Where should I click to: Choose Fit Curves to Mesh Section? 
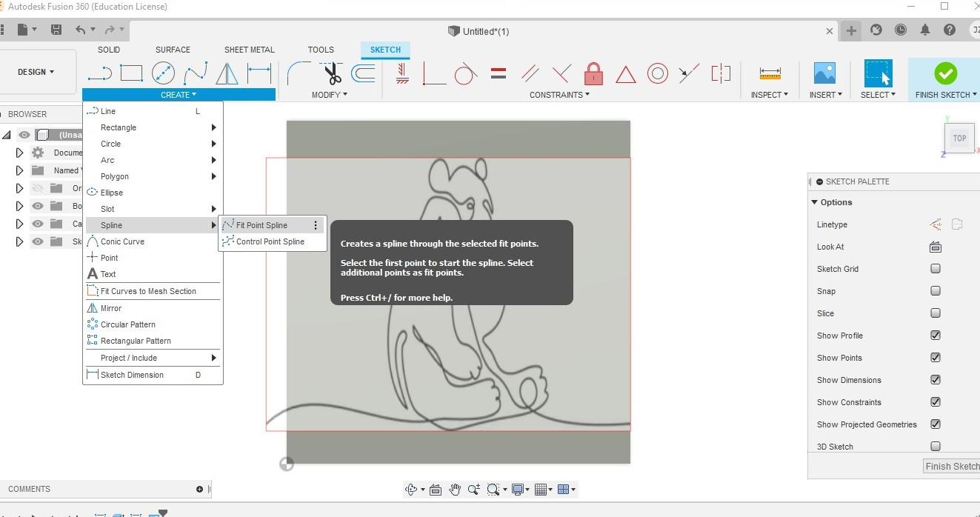click(153, 291)
